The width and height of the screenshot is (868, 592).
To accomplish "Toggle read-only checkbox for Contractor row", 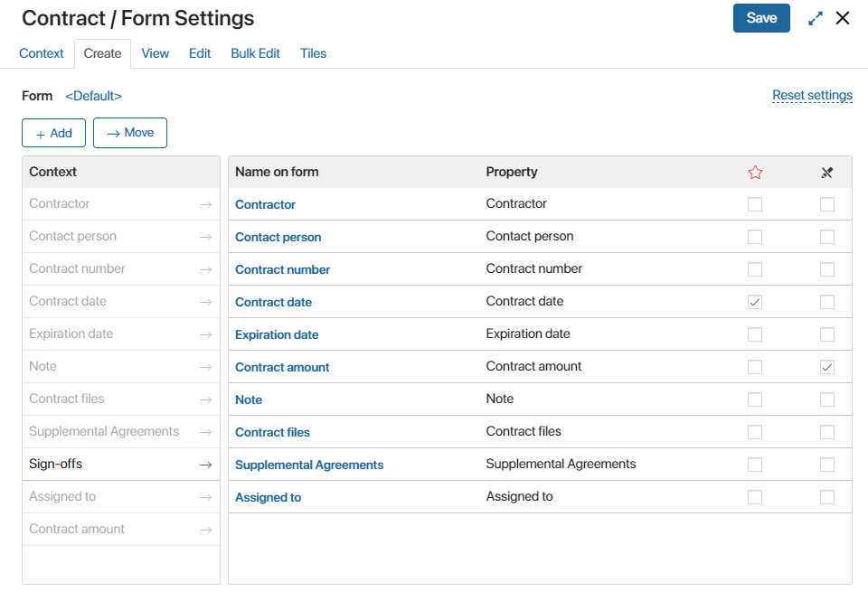I will coord(827,204).
